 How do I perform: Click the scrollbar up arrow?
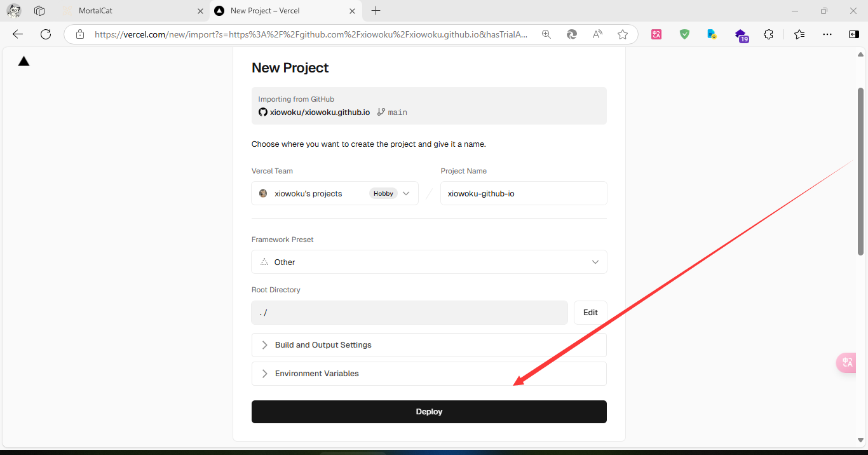click(x=860, y=55)
